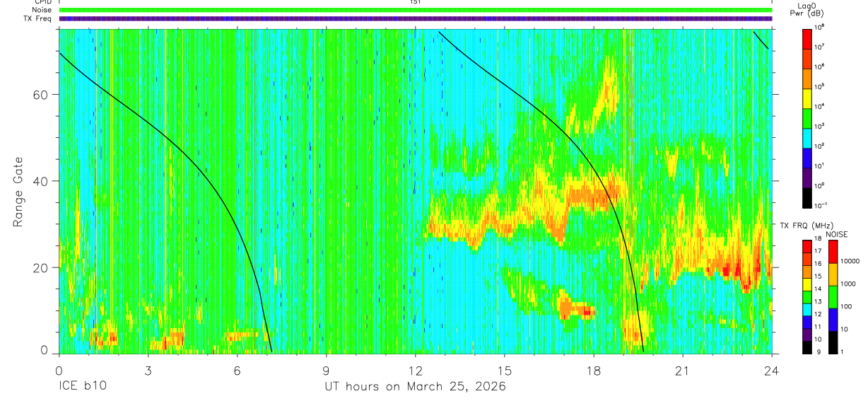
Task: Click the CPID value '151'
Action: pos(416,2)
